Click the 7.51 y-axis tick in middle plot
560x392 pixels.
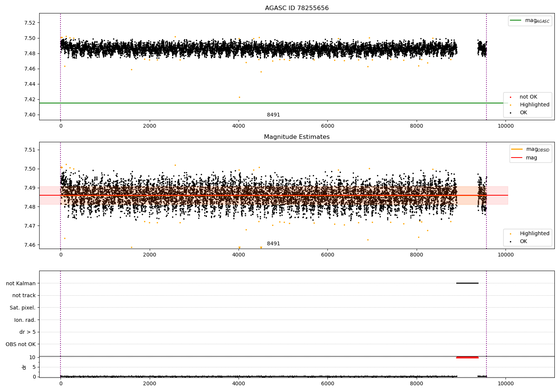[29, 150]
